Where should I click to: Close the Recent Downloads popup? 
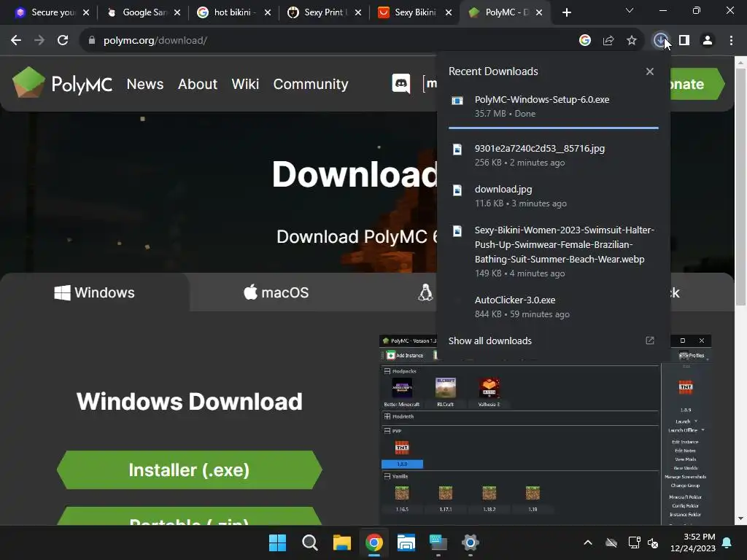(650, 71)
